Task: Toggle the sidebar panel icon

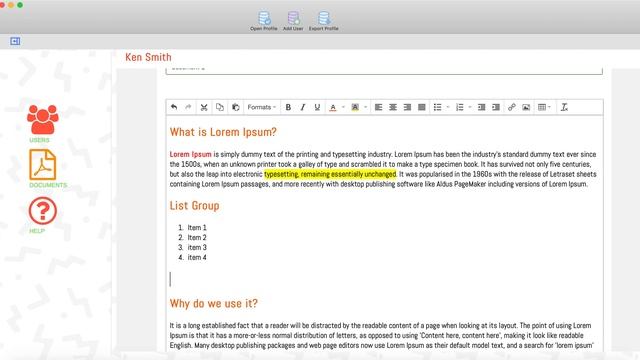Action: 15,41
